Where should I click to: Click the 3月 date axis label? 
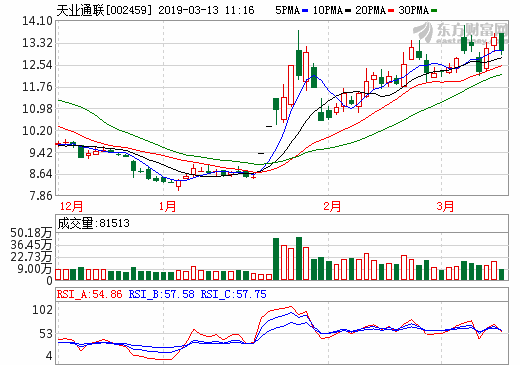tap(445, 206)
